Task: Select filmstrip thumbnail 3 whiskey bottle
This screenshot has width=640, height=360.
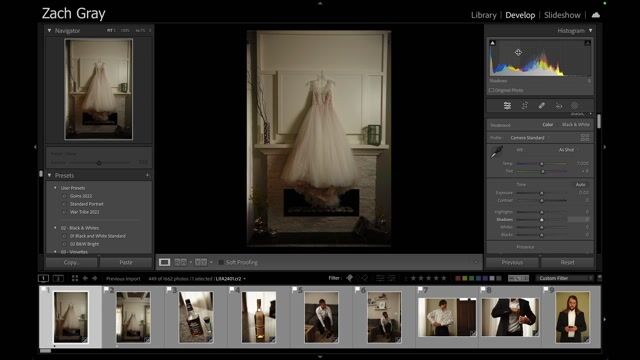Action: pos(196,317)
